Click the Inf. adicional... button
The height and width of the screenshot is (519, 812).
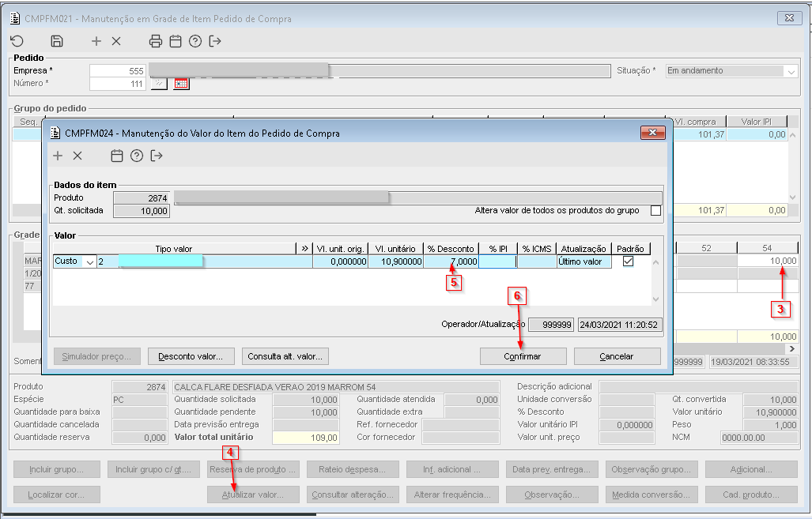(x=452, y=470)
